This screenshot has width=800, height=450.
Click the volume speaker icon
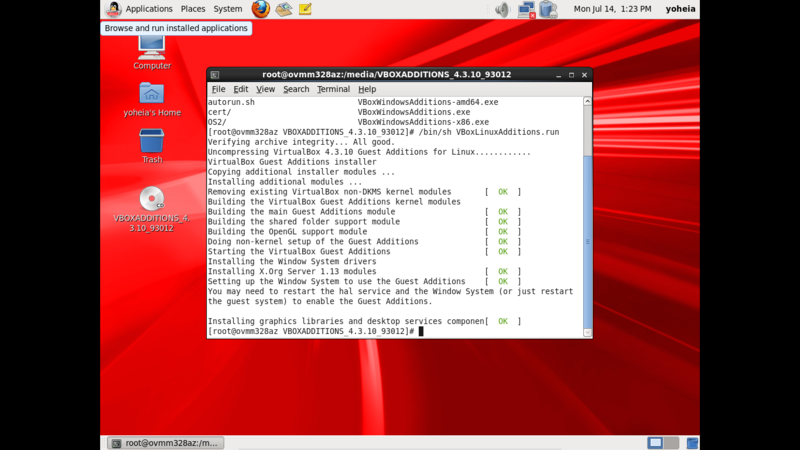(502, 9)
